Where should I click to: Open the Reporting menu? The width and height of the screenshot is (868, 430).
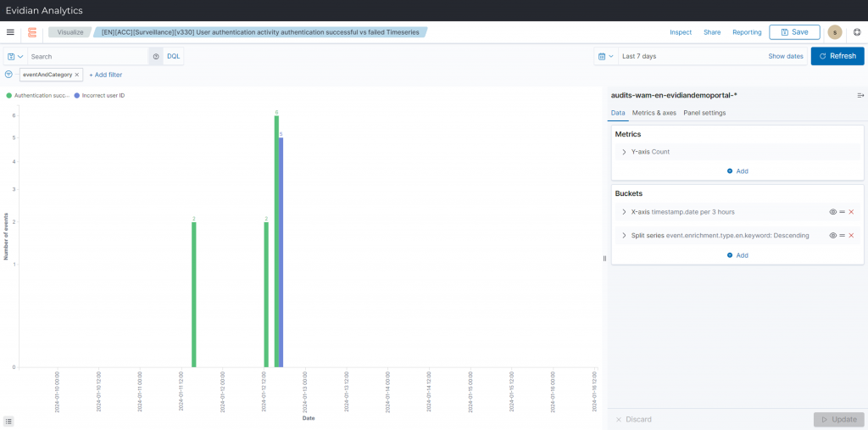747,32
